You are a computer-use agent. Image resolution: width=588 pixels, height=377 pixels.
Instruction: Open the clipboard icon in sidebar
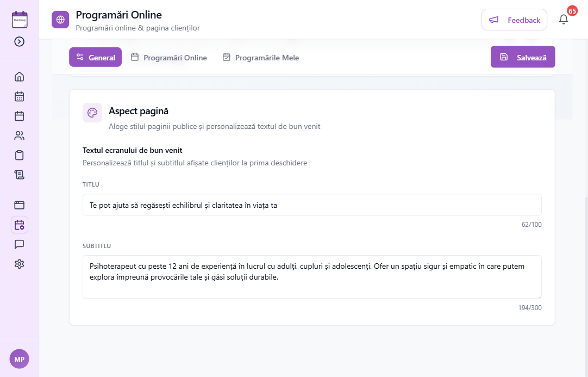click(x=19, y=155)
